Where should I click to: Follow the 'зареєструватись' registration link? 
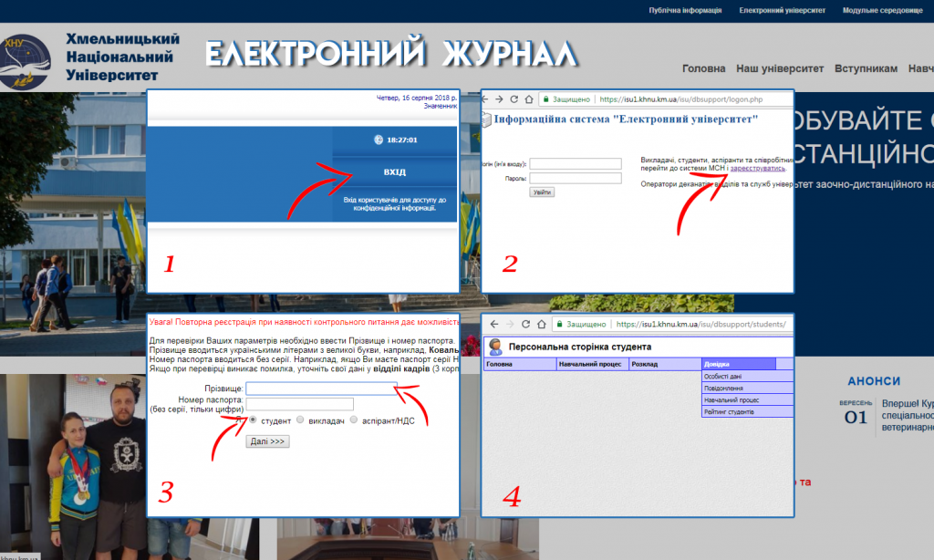coord(758,169)
